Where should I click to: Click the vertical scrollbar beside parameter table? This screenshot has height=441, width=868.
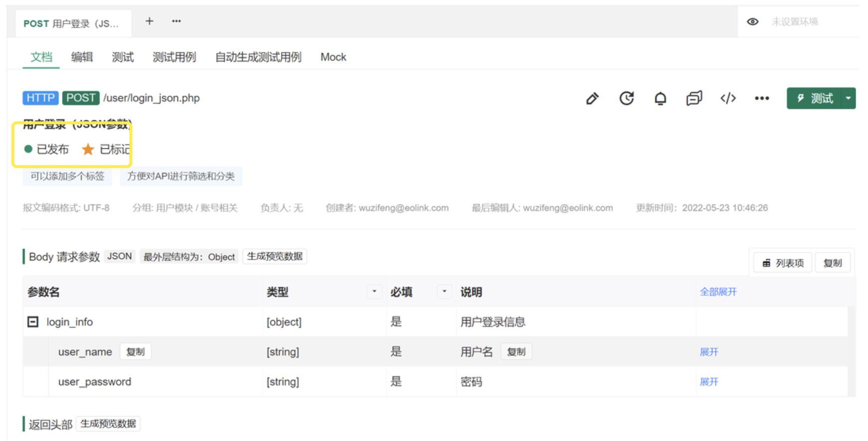pyautogui.click(x=852, y=351)
